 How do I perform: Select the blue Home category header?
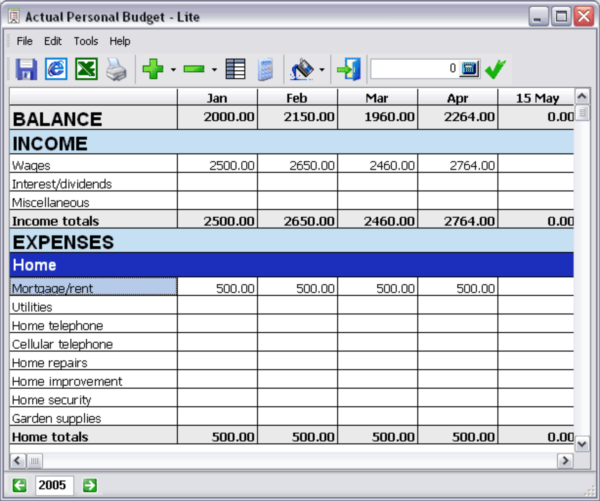[292, 265]
